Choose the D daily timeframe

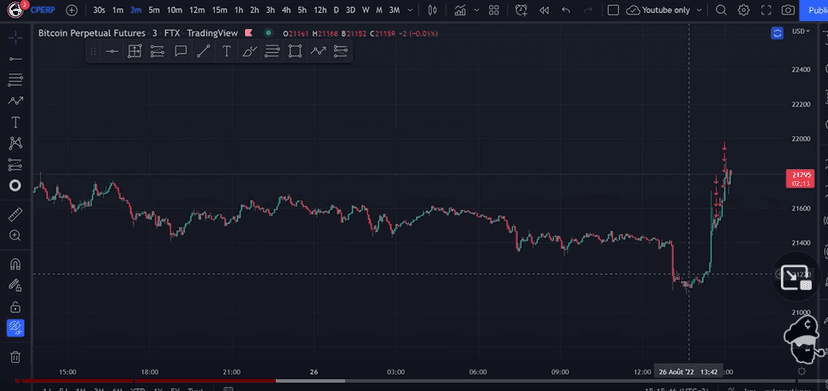tap(336, 10)
